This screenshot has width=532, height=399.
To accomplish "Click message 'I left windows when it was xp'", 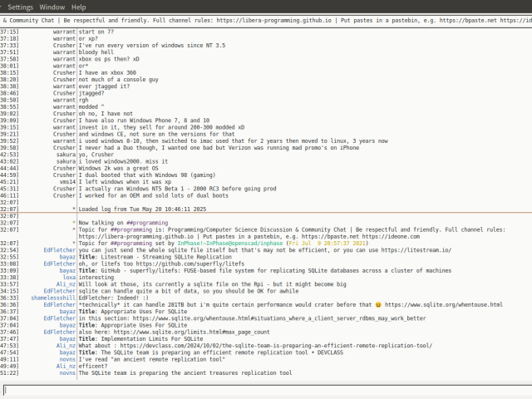I will pyautogui.click(x=125, y=182).
